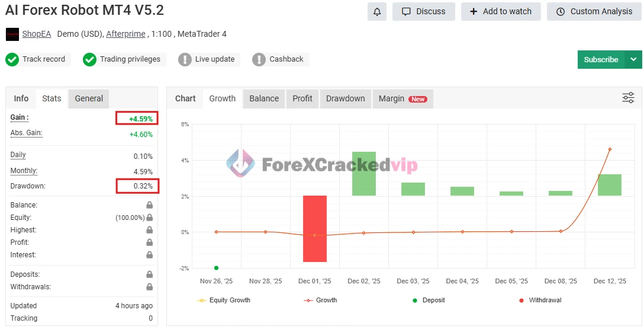
Task: Click the Monthly label
Action: pos(24,171)
